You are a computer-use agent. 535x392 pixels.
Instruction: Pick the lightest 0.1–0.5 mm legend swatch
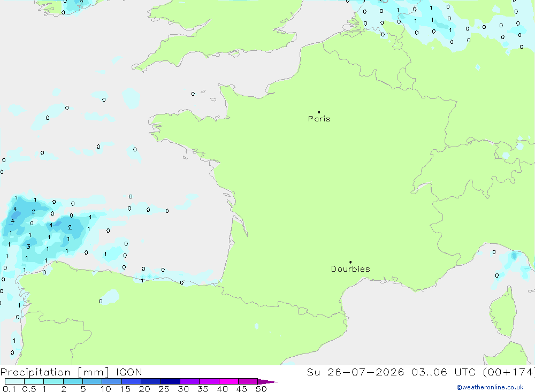(x=14, y=381)
